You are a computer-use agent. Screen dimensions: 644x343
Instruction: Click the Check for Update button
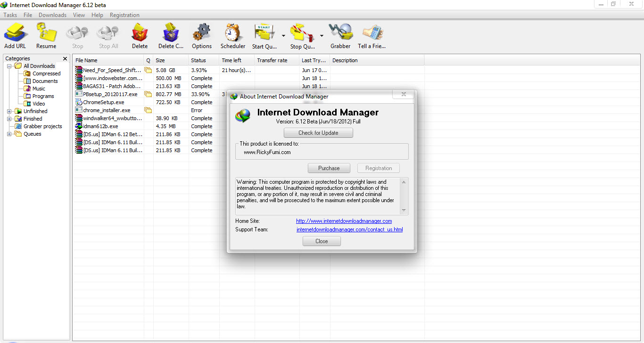point(318,133)
